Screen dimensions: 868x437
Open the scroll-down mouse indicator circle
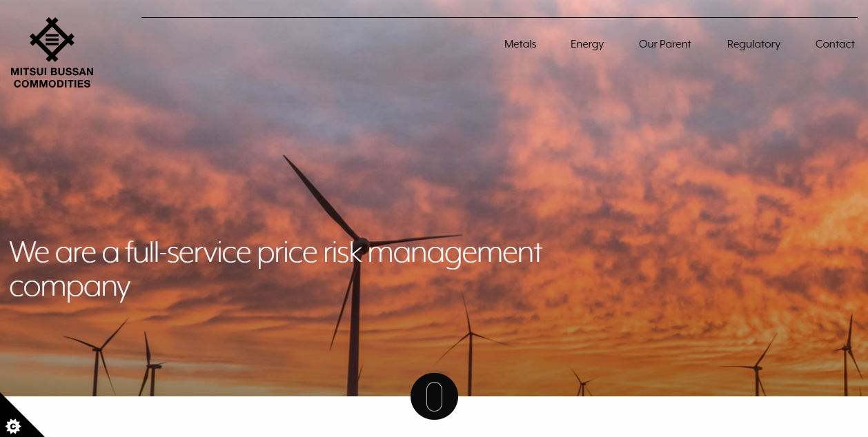tap(434, 396)
